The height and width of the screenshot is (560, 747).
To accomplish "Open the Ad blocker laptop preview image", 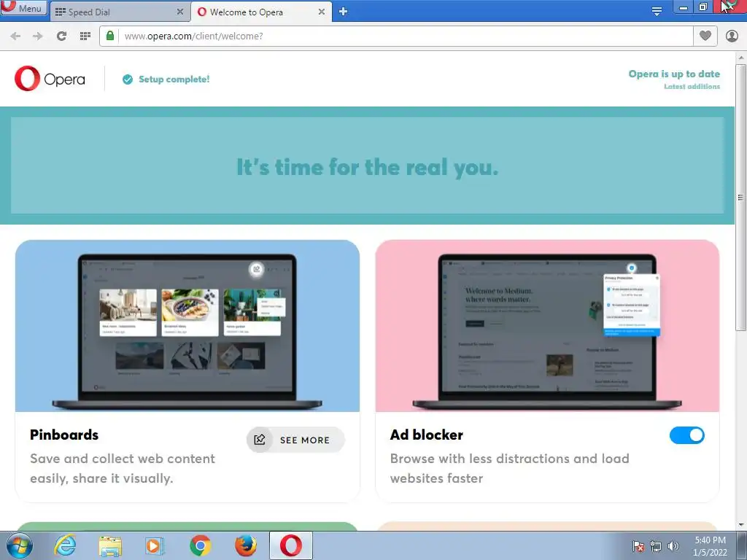I will [x=547, y=326].
